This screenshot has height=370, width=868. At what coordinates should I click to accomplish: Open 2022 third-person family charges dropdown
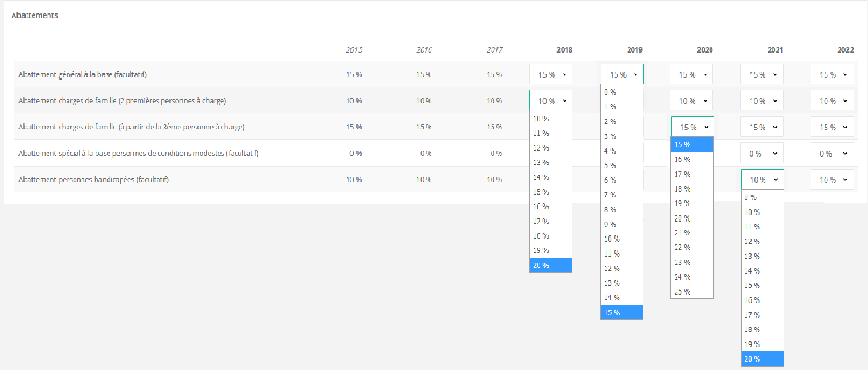832,127
